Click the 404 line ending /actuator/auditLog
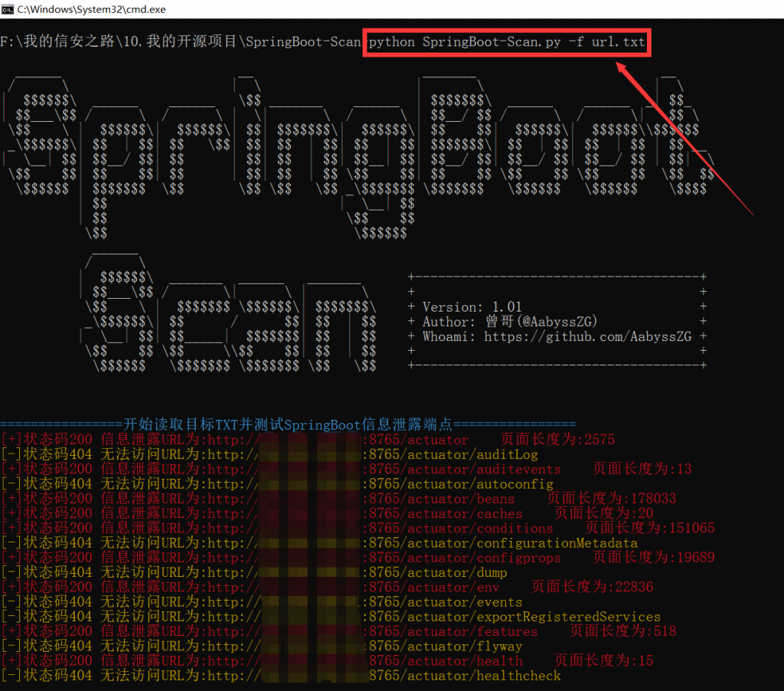 (269, 454)
